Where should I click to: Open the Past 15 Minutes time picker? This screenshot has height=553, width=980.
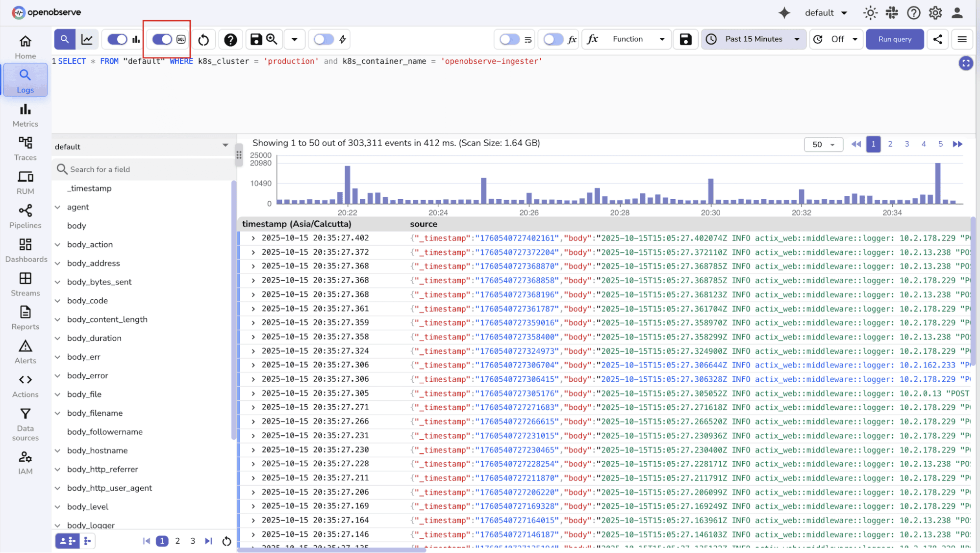(x=754, y=39)
